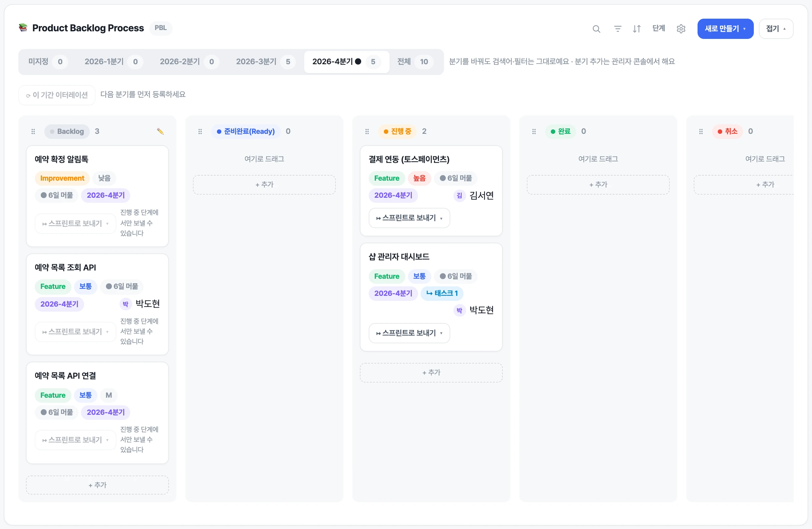Viewport: 812px width, 529px height.
Task: Click the 취소 status label
Action: [727, 131]
